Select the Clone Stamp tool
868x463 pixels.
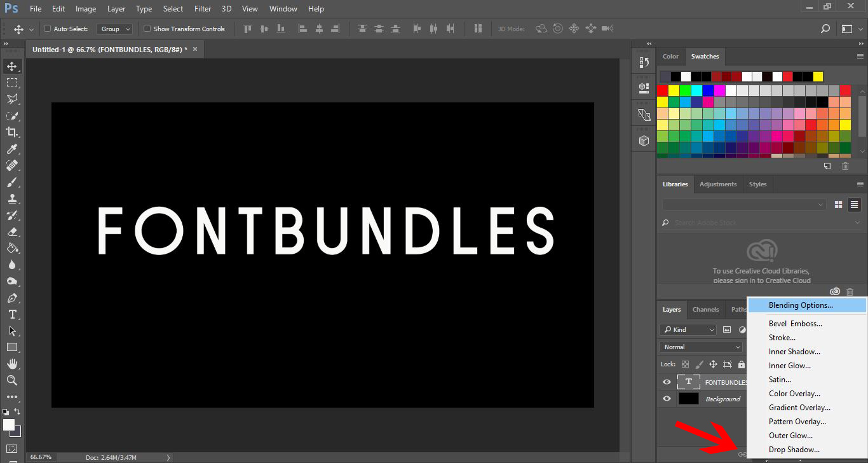(x=12, y=198)
